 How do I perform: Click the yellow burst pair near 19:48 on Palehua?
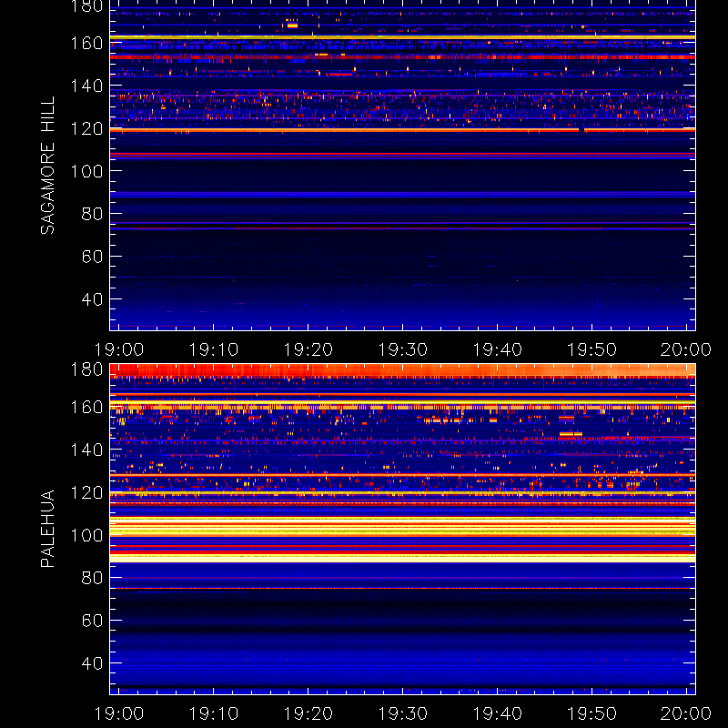(571, 434)
